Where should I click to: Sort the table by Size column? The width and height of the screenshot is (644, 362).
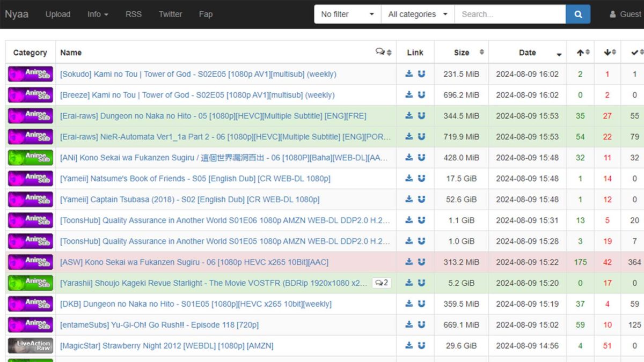pos(462,53)
